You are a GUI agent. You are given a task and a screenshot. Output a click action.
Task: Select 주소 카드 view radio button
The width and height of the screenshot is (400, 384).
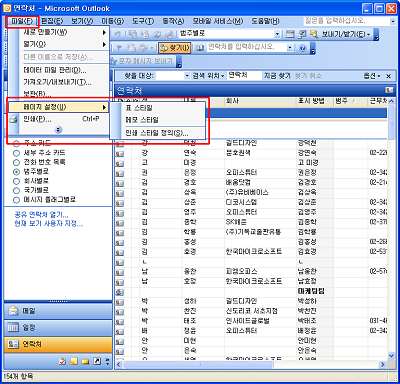click(x=16, y=144)
